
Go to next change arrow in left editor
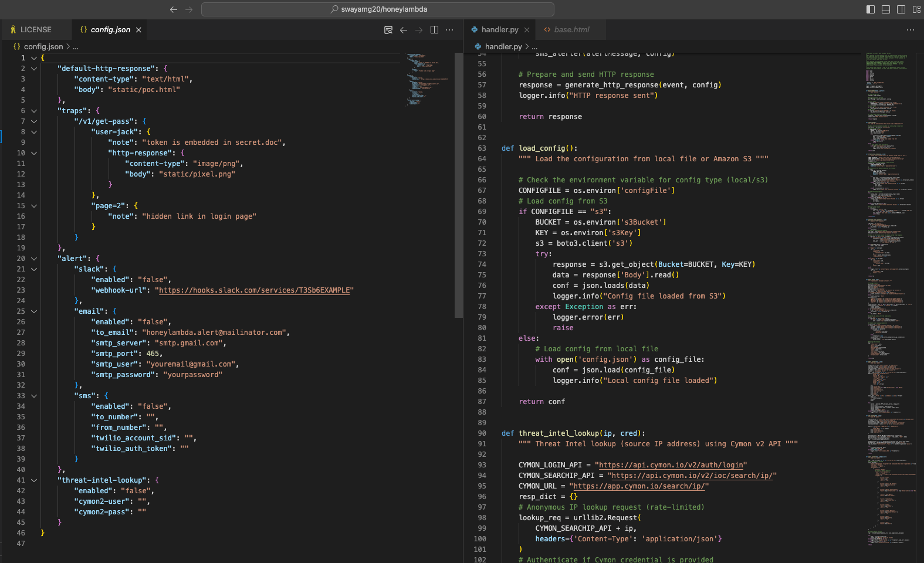[x=419, y=30]
